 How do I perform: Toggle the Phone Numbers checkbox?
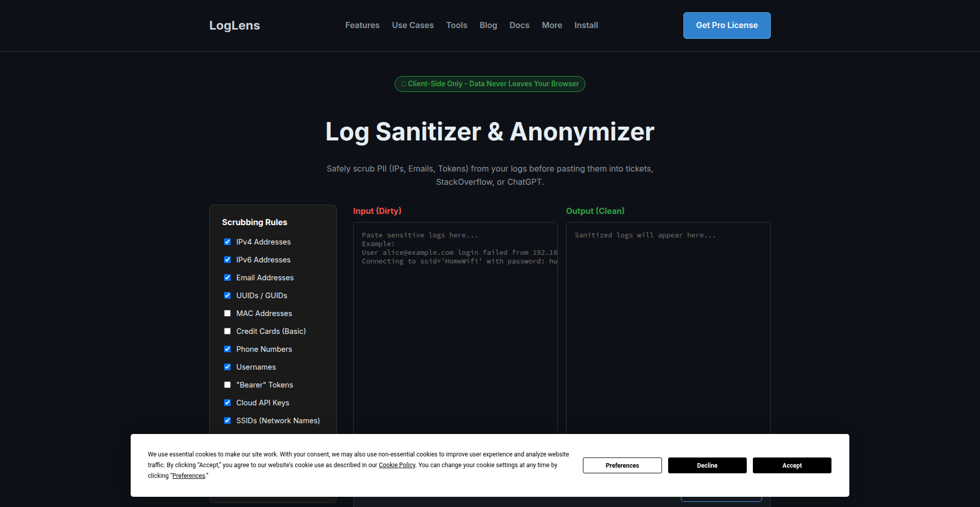point(227,349)
